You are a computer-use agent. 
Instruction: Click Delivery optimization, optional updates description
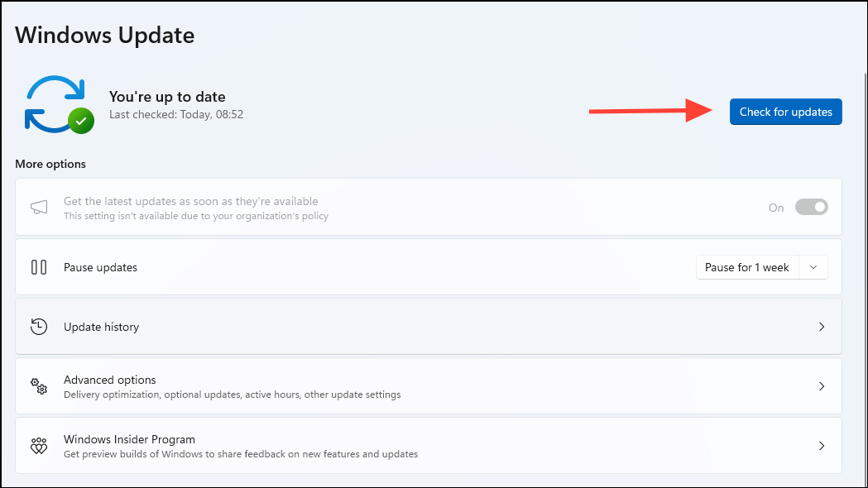pyautogui.click(x=232, y=395)
